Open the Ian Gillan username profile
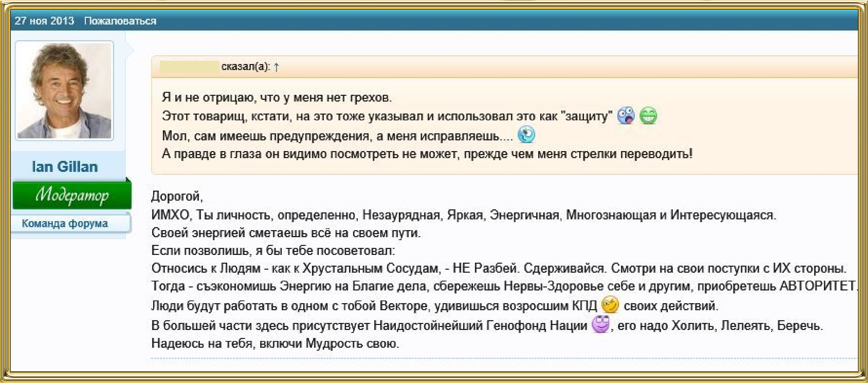Screen dimensions: 868x383 pos(65,167)
